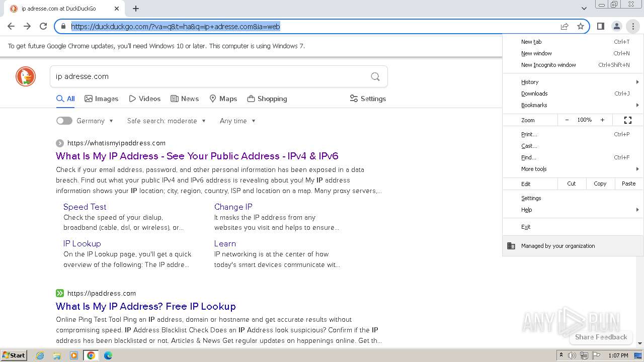Expand the Bookmarks submenu
Screen dimensions: 644x362
(573, 105)
